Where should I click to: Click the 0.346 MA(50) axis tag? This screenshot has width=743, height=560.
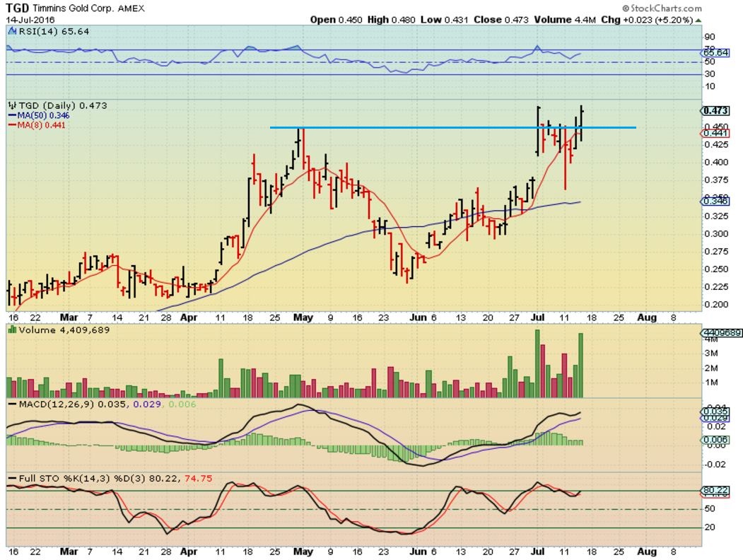715,202
